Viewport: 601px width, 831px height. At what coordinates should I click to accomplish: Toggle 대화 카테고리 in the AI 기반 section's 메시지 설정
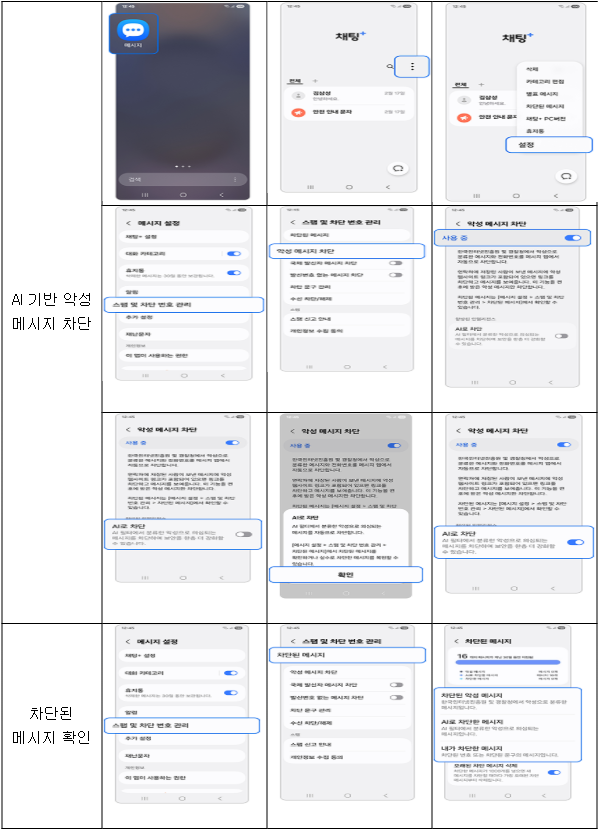234,254
